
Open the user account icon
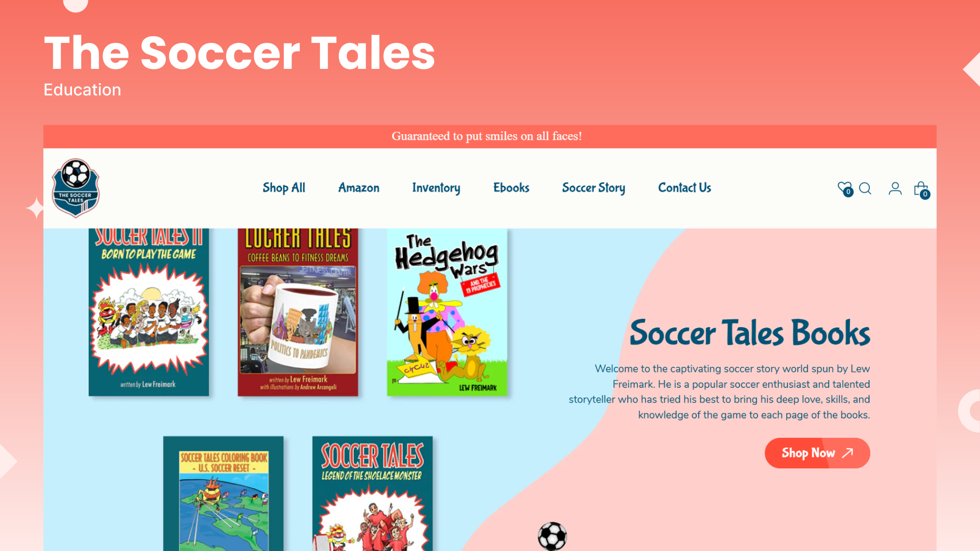pyautogui.click(x=895, y=189)
